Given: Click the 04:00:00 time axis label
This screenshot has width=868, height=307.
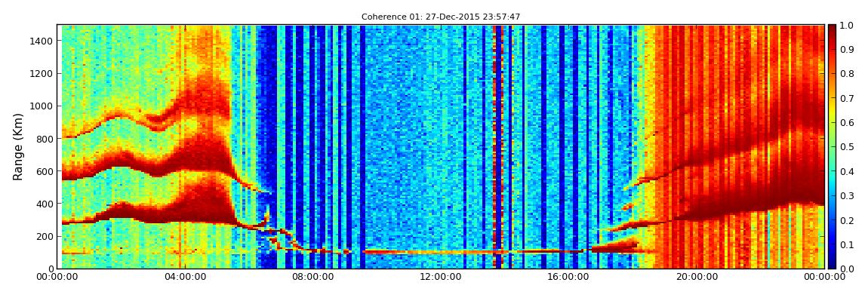Looking at the screenshot, I should tap(183, 277).
